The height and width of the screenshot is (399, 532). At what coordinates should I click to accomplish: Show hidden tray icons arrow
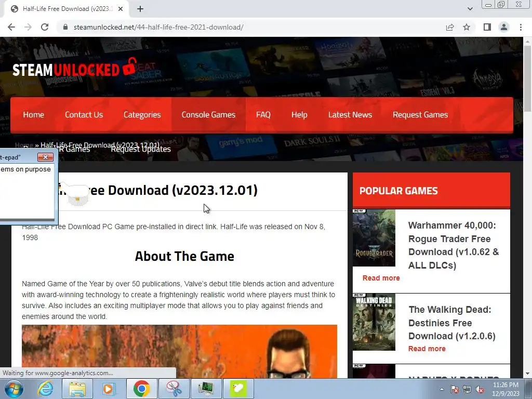click(442, 389)
